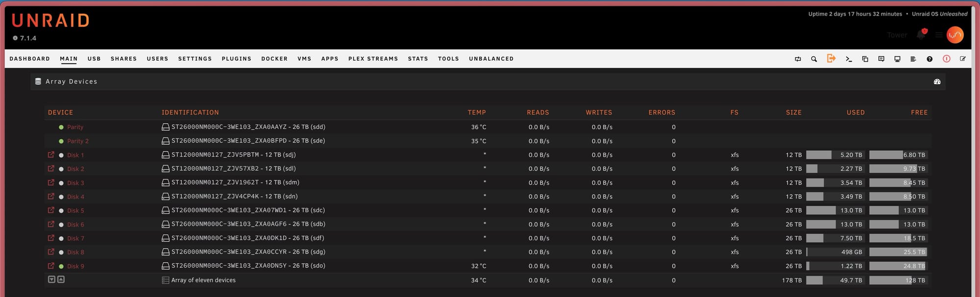Spin down all disks with down-arrow button
Image resolution: width=980 pixels, height=297 pixels.
[x=51, y=279]
